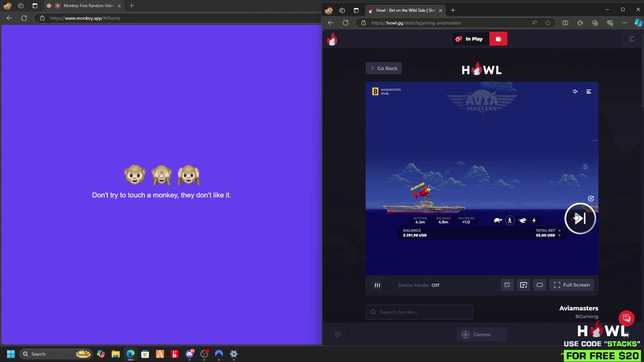644x362 pixels.
Task: Open the chat icon in Howl bottom bar
Action: 338,334
